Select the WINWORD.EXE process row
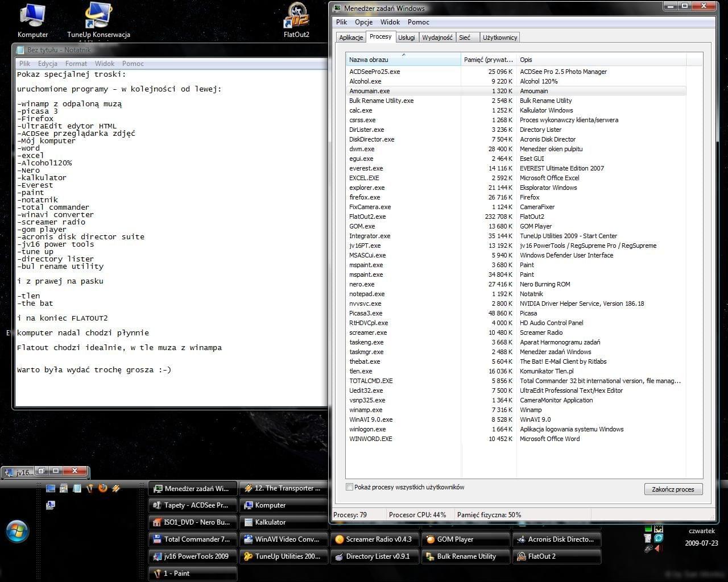 point(516,439)
